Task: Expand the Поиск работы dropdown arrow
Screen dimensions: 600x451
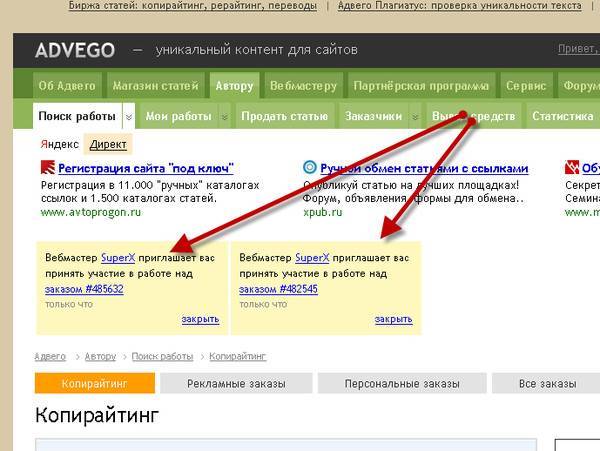Action: [x=129, y=116]
